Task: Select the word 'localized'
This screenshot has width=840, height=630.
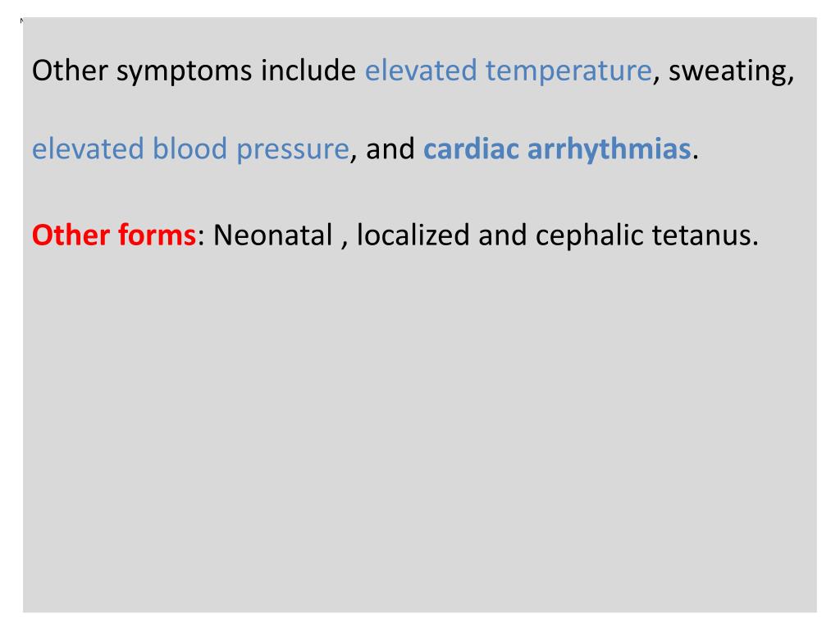Action: pyautogui.click(x=413, y=235)
